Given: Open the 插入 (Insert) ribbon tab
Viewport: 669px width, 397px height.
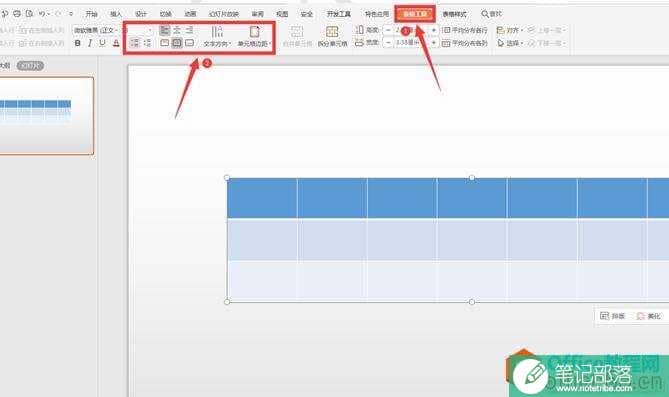Looking at the screenshot, I should 116,14.
